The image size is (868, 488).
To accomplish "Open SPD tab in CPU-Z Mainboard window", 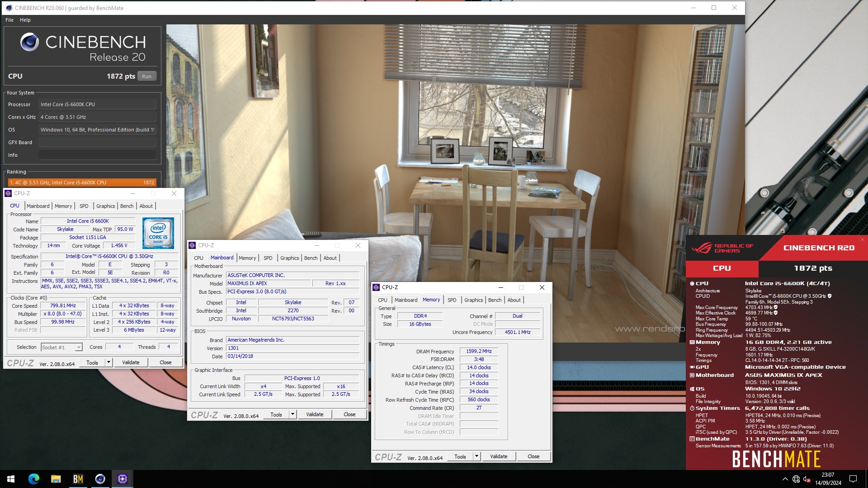I will click(x=268, y=258).
